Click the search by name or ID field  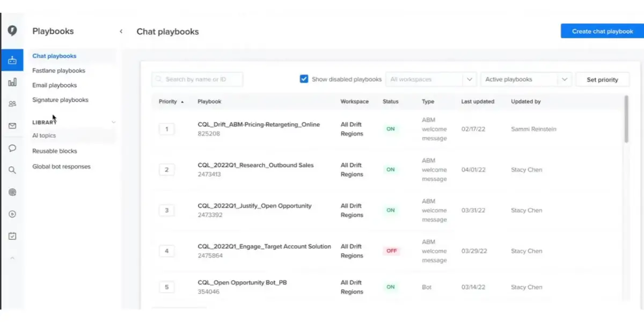tap(197, 79)
